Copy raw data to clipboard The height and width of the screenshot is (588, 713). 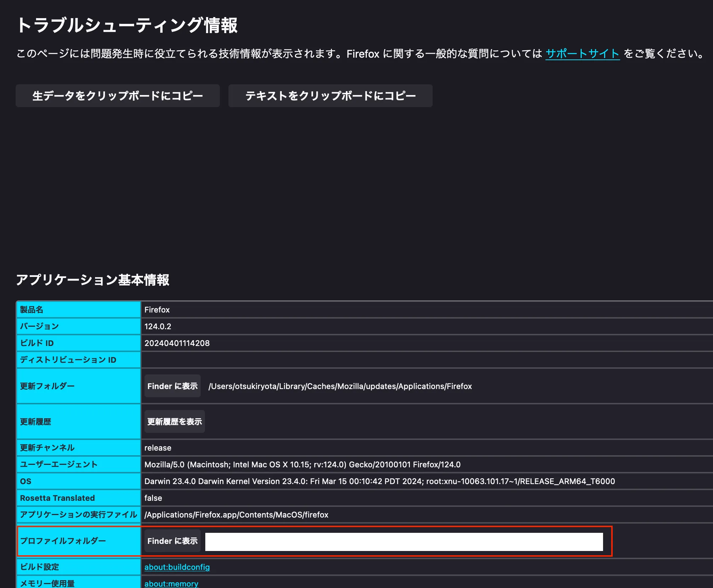point(117,95)
